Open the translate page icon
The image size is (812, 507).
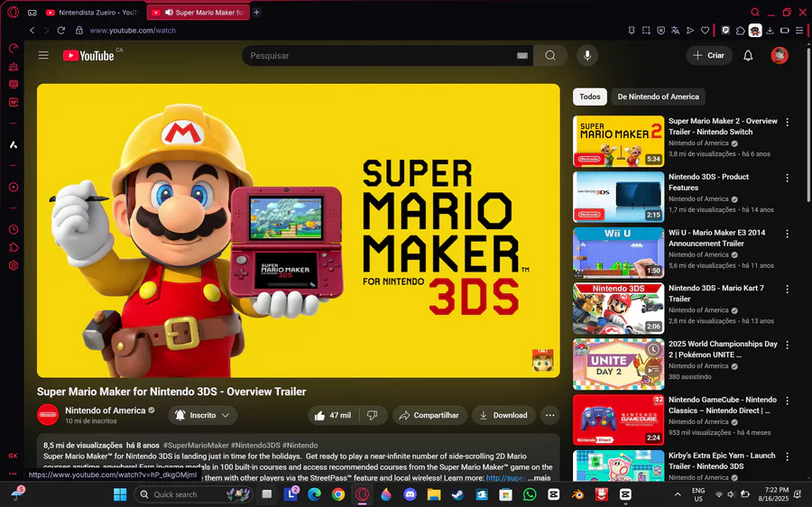[675, 31]
